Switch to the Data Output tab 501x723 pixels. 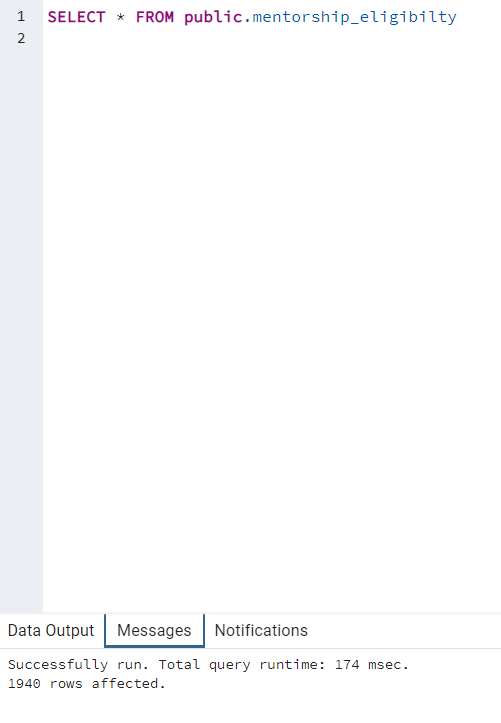(x=51, y=630)
